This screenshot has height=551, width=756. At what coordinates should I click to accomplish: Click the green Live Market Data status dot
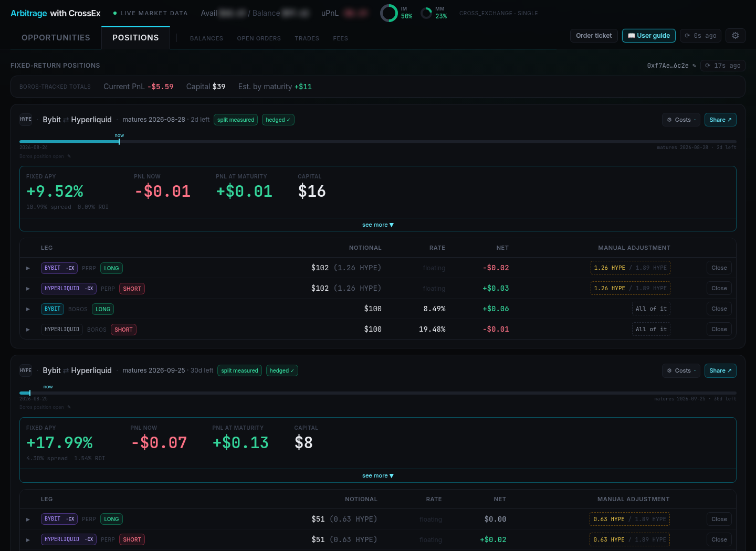point(115,13)
